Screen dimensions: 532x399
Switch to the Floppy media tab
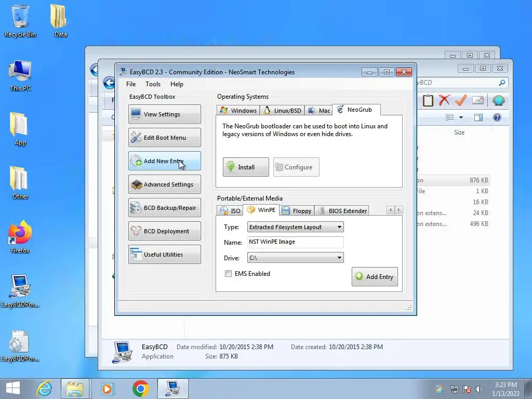tap(297, 211)
